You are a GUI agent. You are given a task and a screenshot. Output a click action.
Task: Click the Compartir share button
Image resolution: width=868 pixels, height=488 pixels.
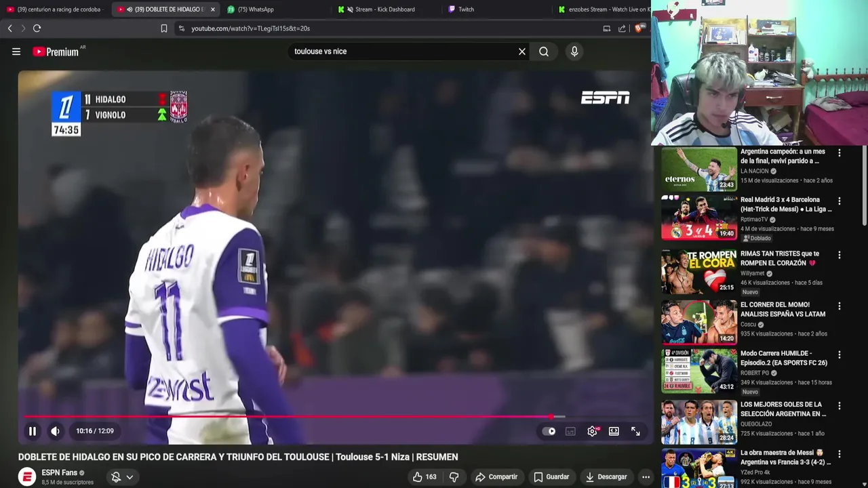(x=496, y=477)
